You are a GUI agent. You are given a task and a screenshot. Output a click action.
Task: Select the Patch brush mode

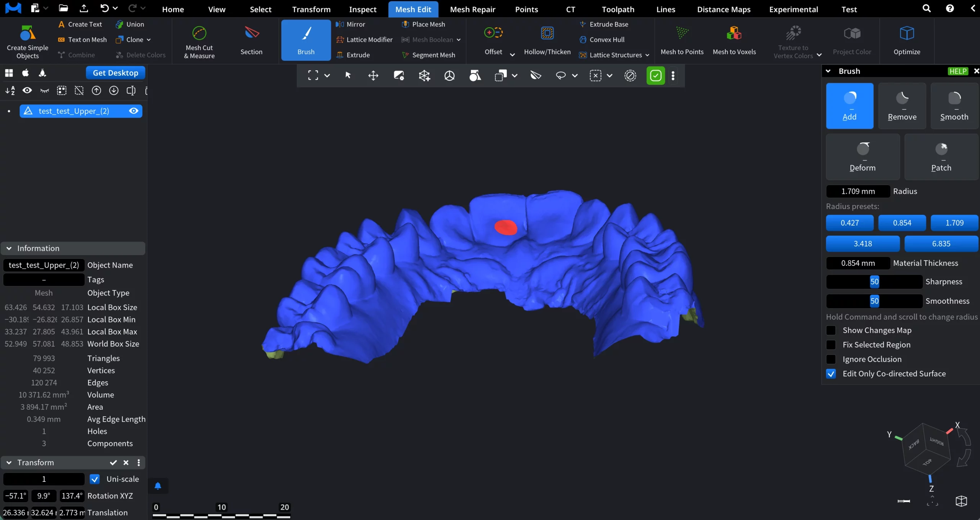coord(941,157)
